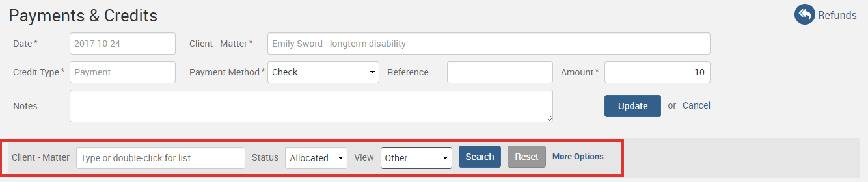The image size is (868, 182).
Task: Open the View dropdown showing Other
Action: tap(416, 158)
